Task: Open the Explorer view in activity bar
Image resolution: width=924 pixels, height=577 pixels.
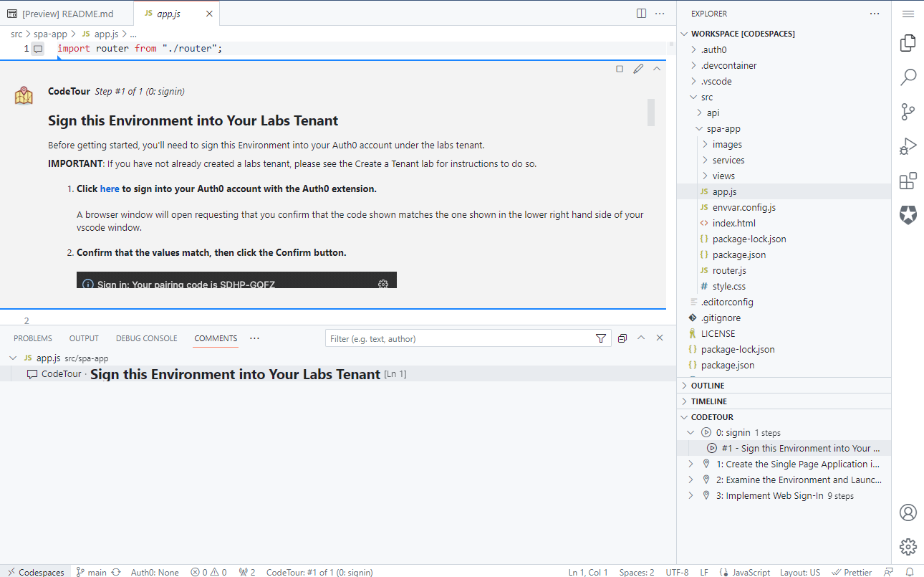Action: tap(908, 43)
